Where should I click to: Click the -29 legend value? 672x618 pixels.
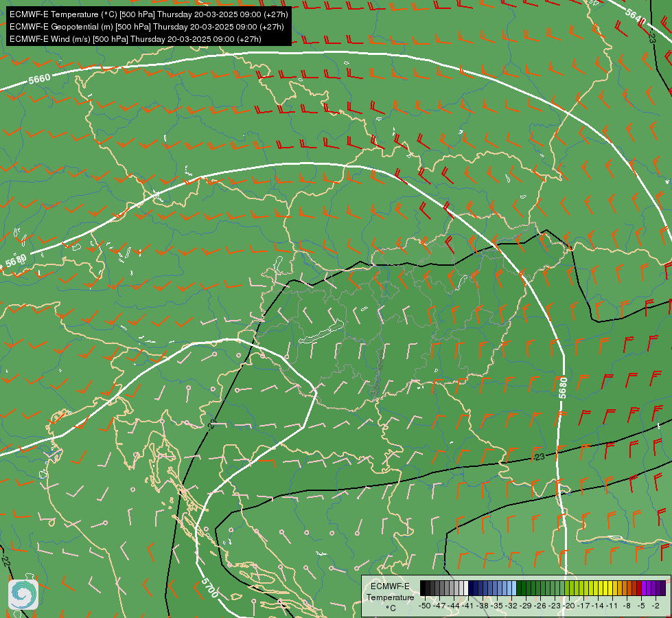click(x=526, y=606)
